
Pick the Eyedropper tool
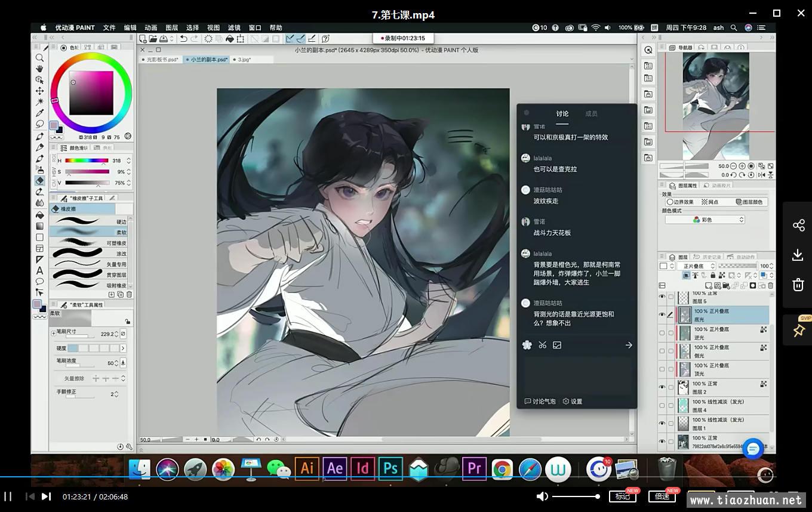[x=39, y=113]
